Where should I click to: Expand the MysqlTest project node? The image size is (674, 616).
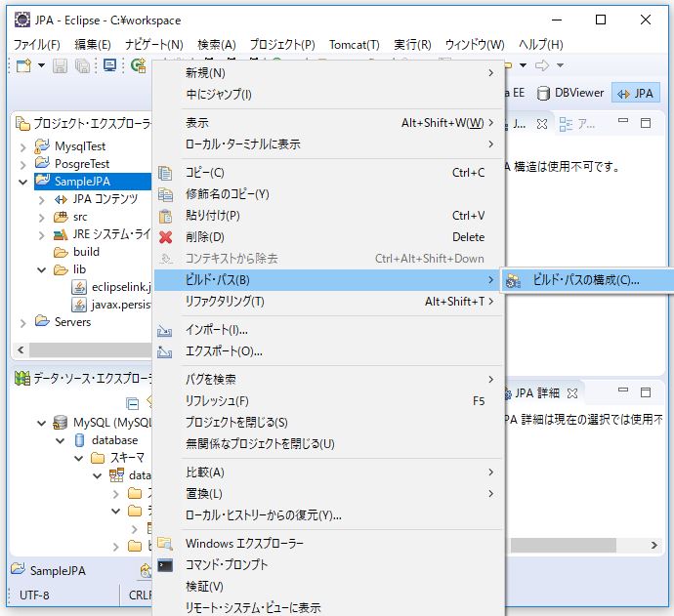click(23, 146)
